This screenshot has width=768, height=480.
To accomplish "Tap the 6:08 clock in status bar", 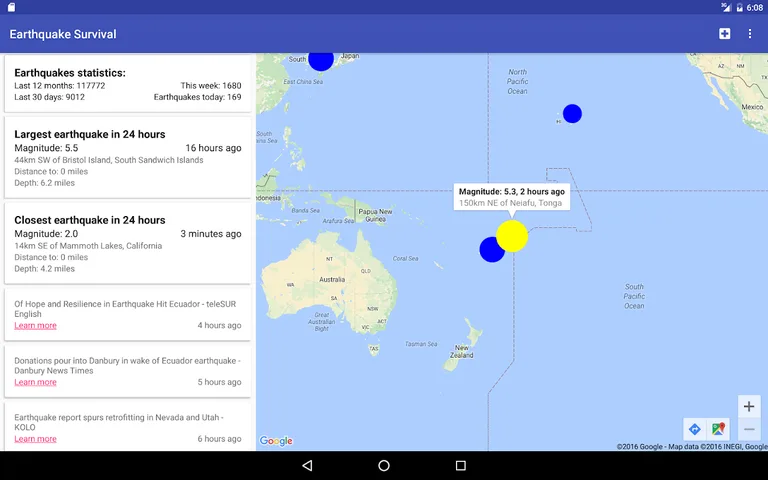I will pyautogui.click(x=755, y=7).
